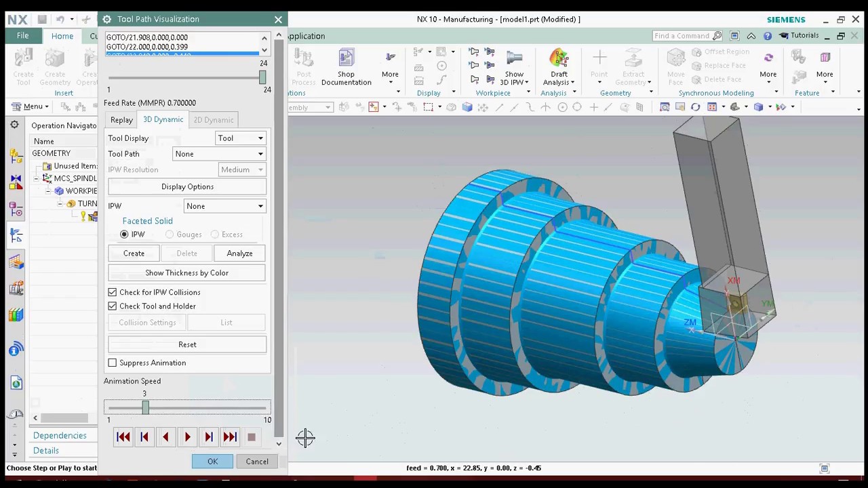Open the File menu

pos(22,36)
